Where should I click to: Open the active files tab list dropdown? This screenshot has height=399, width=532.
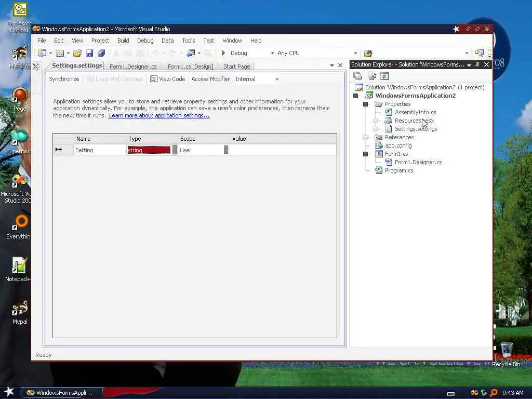pos(332,65)
